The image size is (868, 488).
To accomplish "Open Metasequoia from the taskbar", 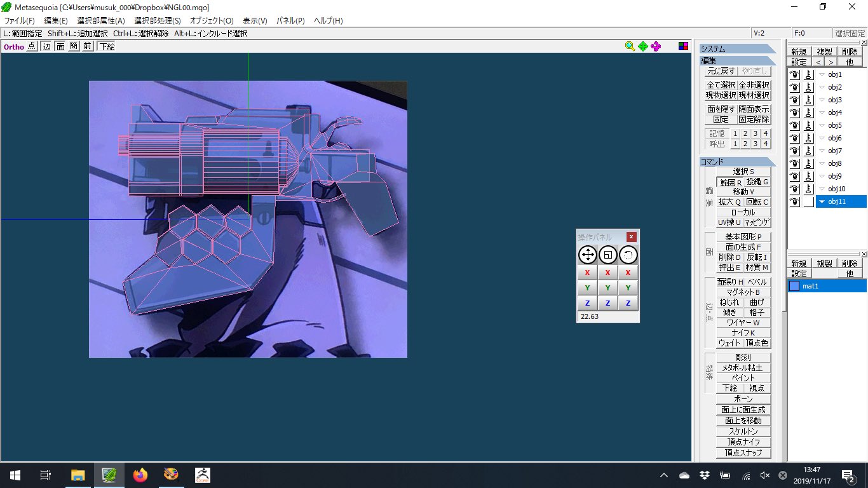I will [x=109, y=475].
